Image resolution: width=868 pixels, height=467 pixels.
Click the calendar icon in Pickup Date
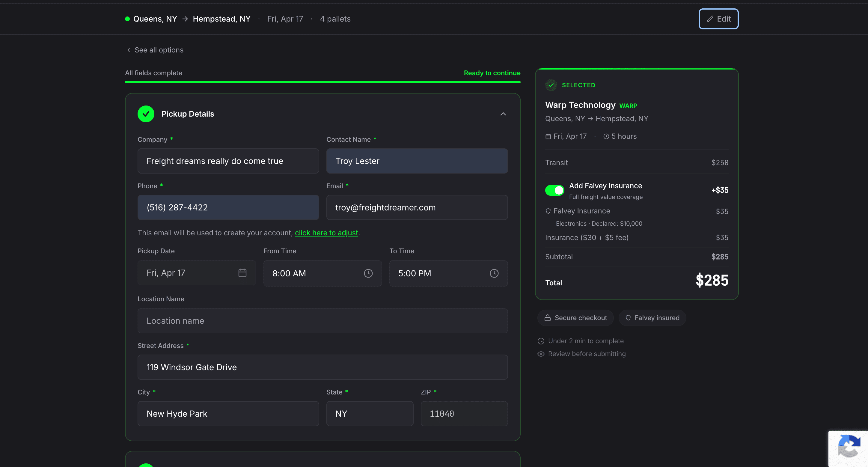(242, 272)
